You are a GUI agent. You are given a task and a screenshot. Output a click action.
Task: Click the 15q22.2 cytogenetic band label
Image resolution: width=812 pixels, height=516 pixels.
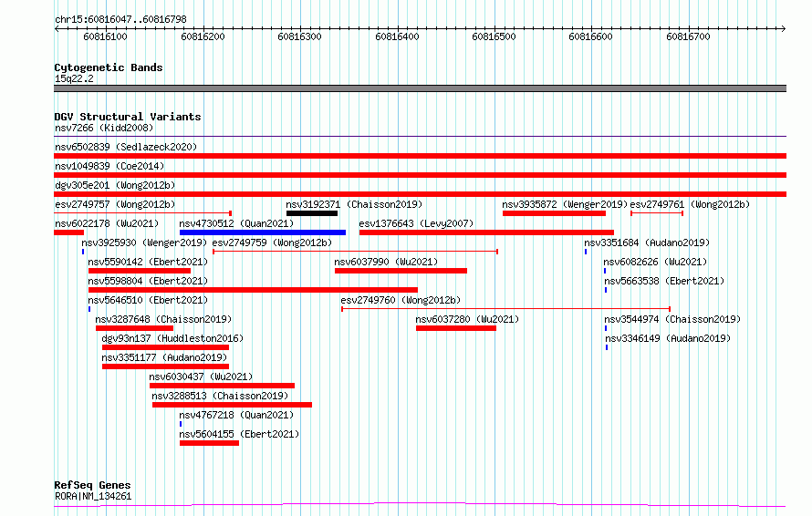point(74,78)
